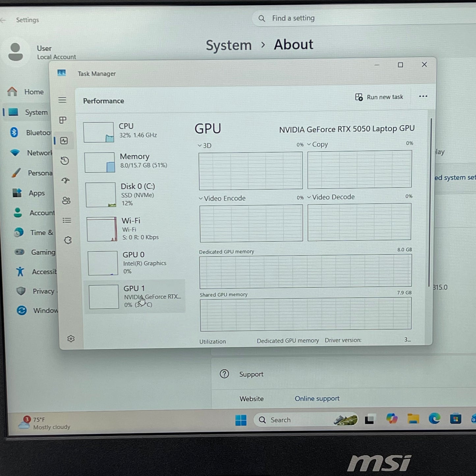This screenshot has width=476, height=476.
Task: Click the Online support link
Action: click(x=317, y=399)
